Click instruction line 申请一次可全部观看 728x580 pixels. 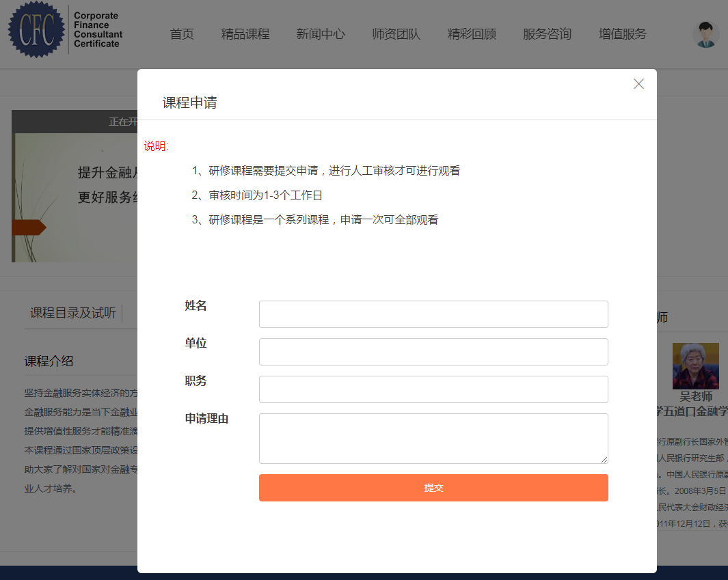[315, 219]
